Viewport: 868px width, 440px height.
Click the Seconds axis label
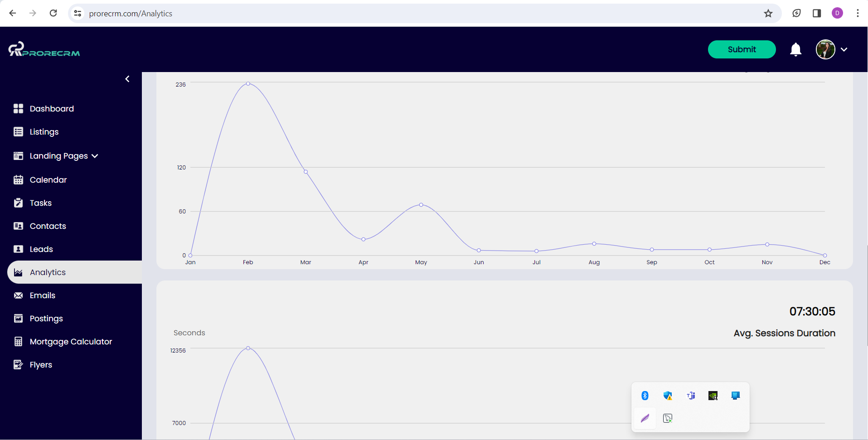pos(189,333)
